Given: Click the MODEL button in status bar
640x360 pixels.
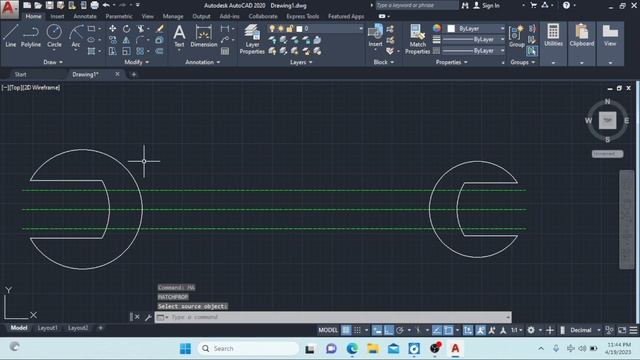Looking at the screenshot, I should (328, 330).
